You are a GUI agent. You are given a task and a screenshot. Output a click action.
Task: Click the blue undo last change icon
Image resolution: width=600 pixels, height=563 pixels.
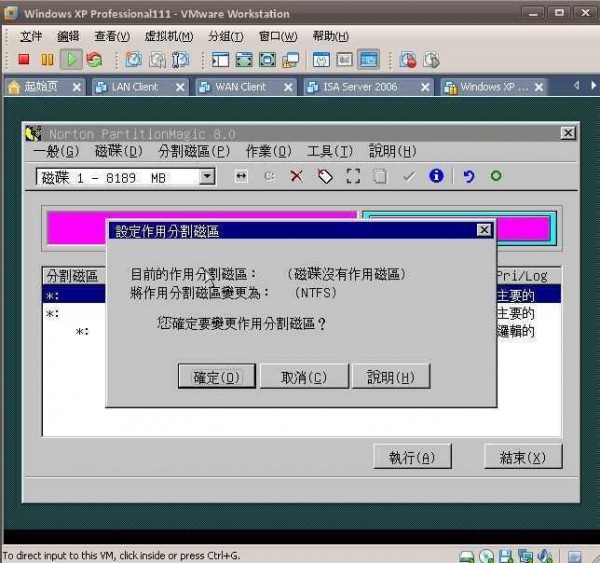click(469, 176)
